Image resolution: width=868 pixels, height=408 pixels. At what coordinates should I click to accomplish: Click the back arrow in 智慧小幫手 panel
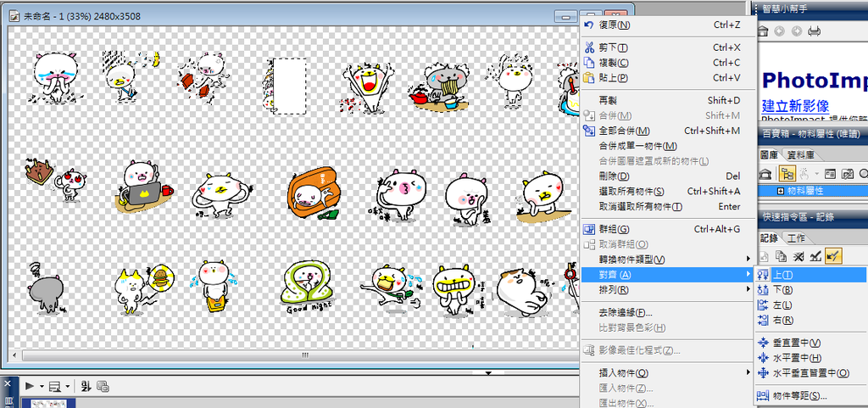[x=779, y=31]
